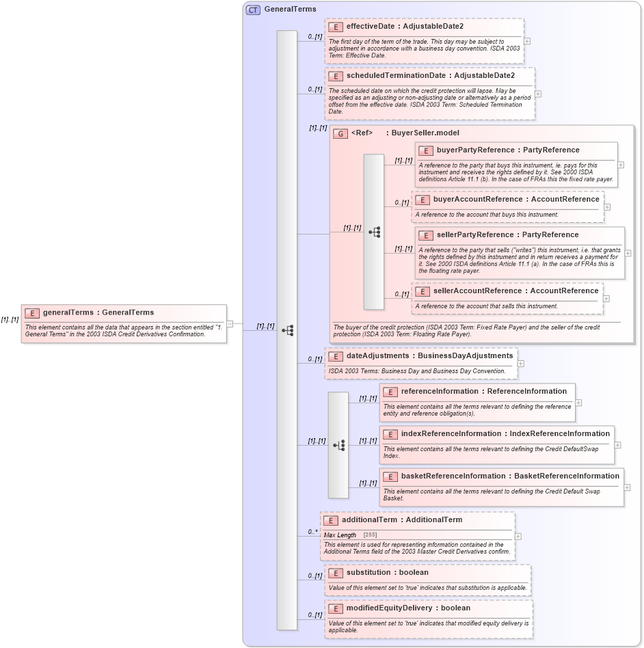644x648 pixels.
Task: Select 'referenceInformation : ReferenceInformation' title
Action: click(484, 392)
